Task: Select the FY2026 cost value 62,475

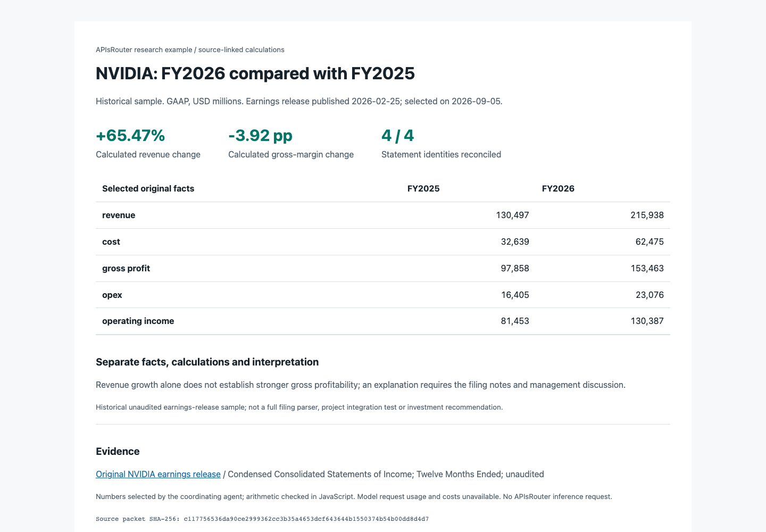Action: pos(650,242)
